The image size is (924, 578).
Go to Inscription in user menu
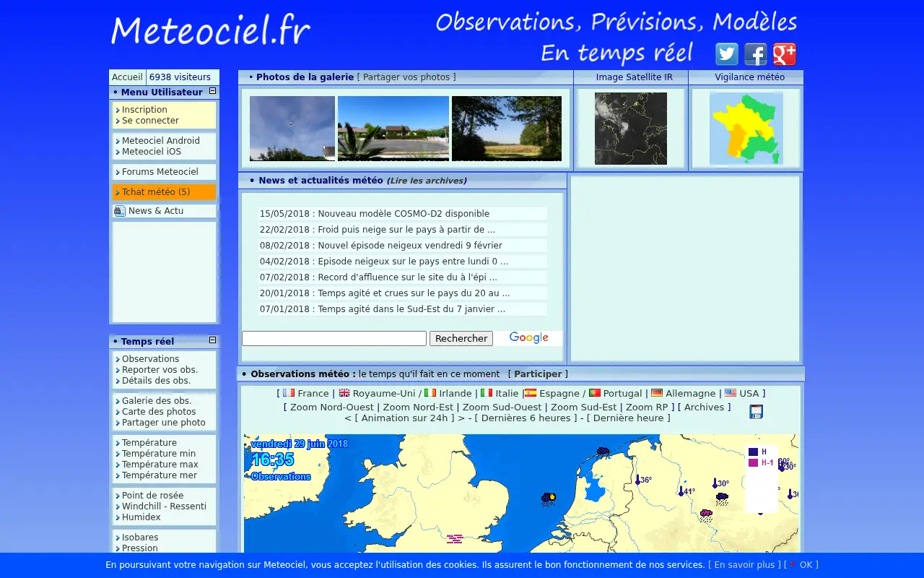coord(144,110)
